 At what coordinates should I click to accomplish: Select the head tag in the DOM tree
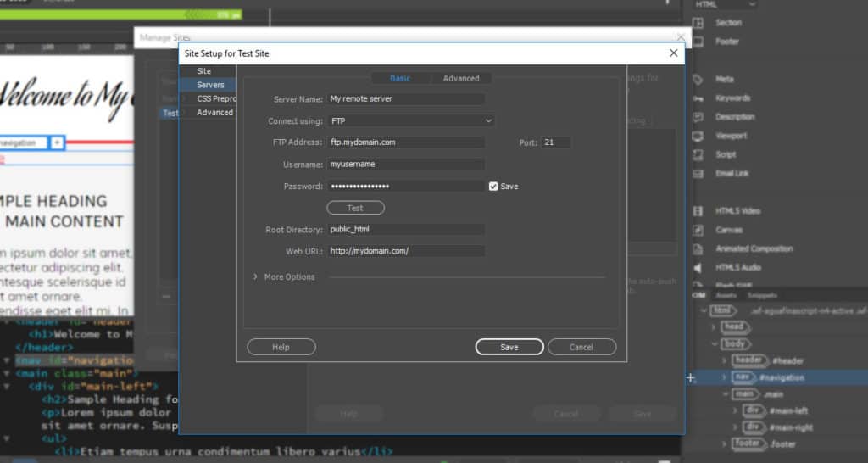click(734, 327)
